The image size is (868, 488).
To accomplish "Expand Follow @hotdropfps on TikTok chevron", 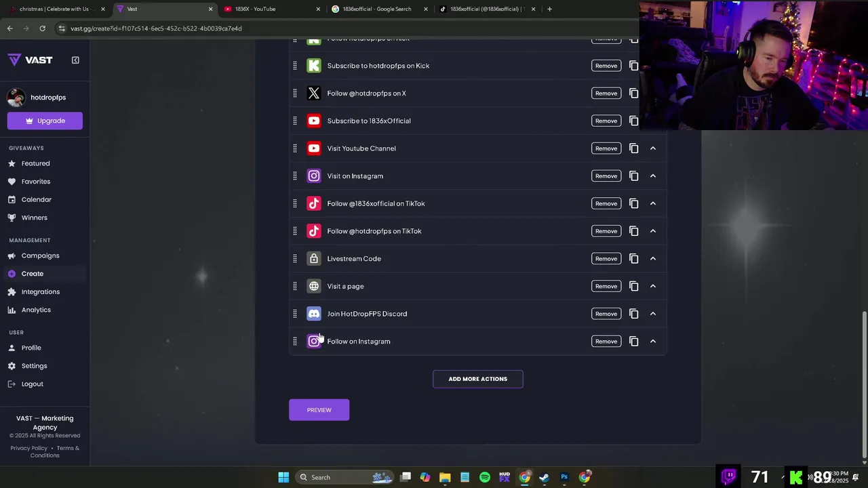I will pyautogui.click(x=653, y=231).
